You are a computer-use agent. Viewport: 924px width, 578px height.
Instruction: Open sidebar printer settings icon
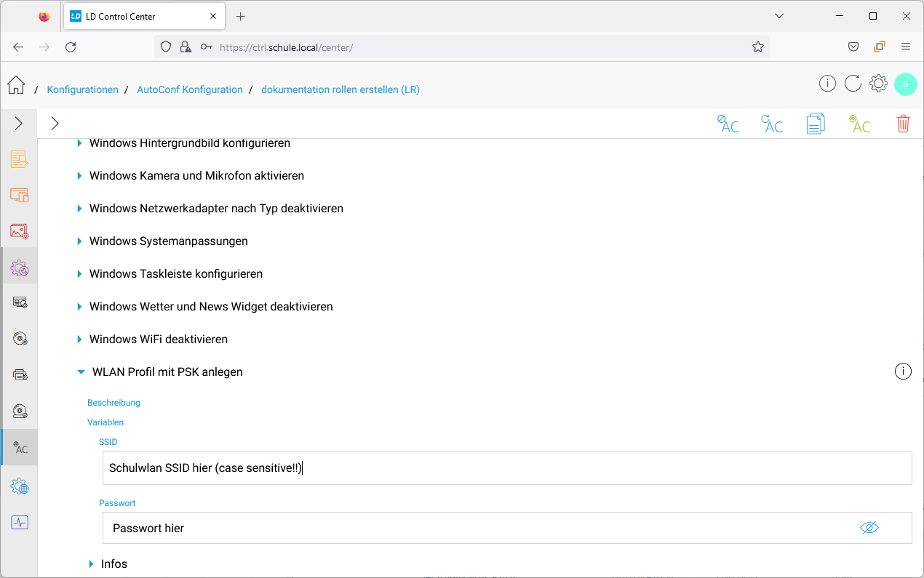[20, 375]
